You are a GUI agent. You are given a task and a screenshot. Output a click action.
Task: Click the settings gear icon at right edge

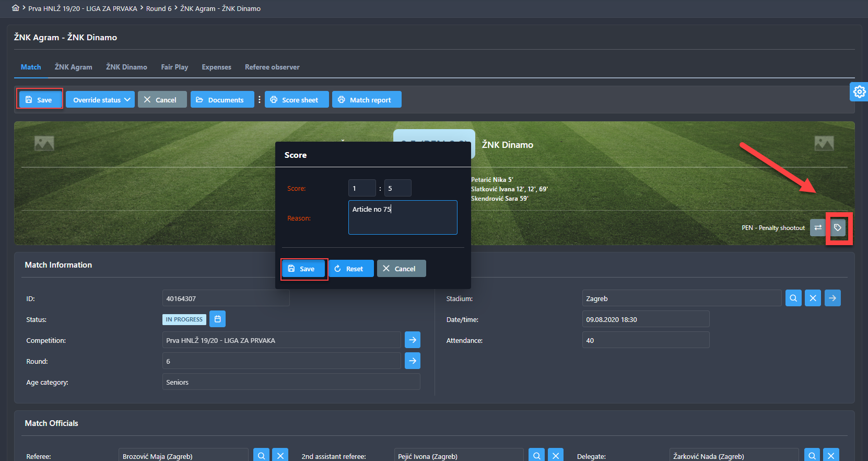click(859, 92)
